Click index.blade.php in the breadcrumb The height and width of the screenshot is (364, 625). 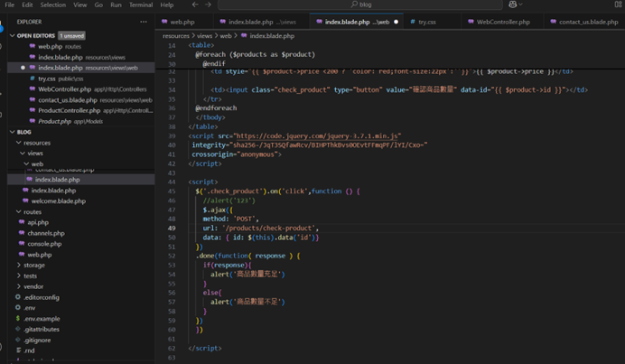click(272, 36)
